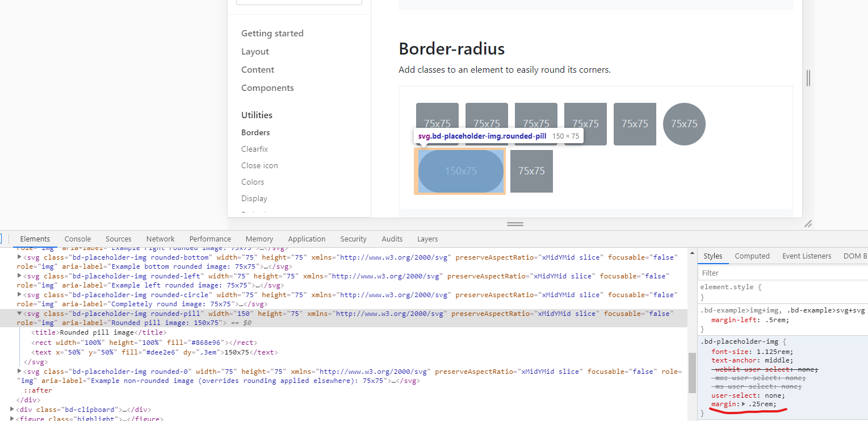The width and height of the screenshot is (868, 421).
Task: Open the Sources panel
Action: click(118, 239)
